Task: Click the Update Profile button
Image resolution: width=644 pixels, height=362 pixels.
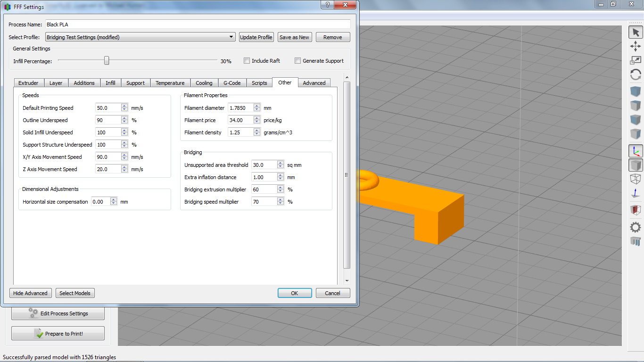Action: click(256, 37)
